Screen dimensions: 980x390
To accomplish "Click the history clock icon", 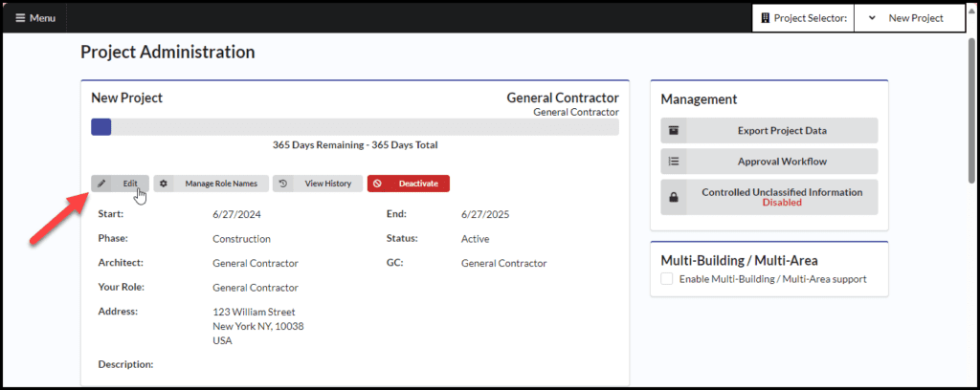I will tap(283, 184).
